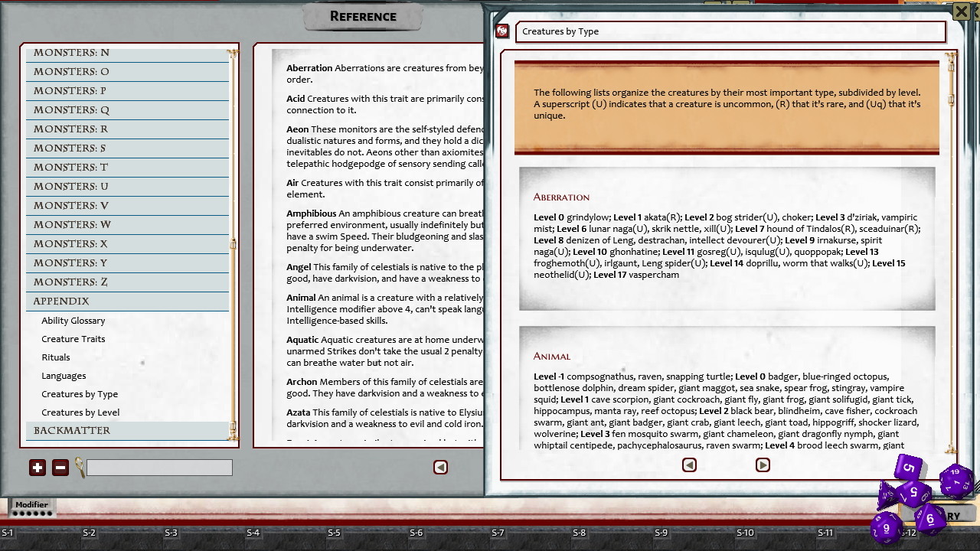This screenshot has width=980, height=551.
Task: Click inside the search text field
Action: point(159,467)
